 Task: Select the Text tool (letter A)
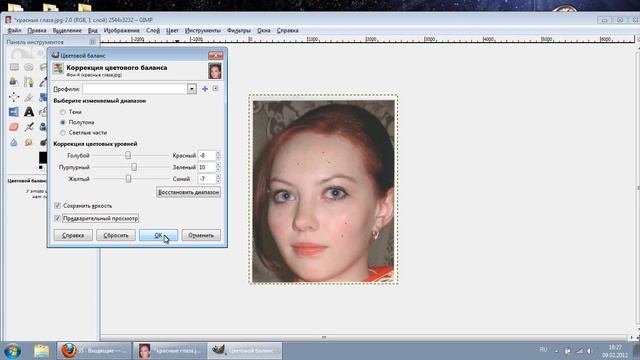29,112
